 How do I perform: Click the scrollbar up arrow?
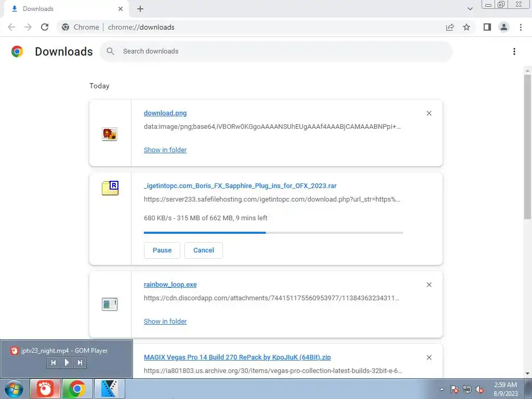pyautogui.click(x=527, y=71)
